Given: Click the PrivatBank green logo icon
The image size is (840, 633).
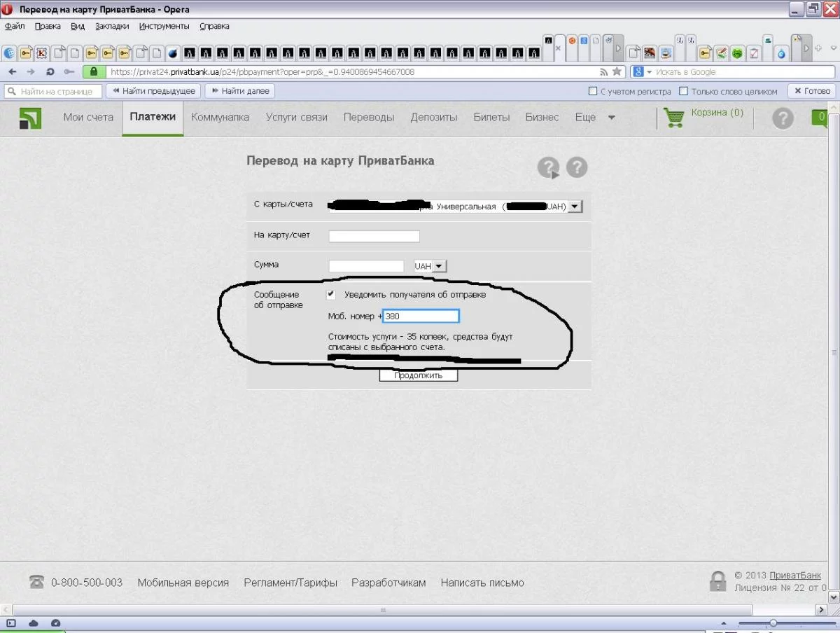Looking at the screenshot, I should (30, 118).
